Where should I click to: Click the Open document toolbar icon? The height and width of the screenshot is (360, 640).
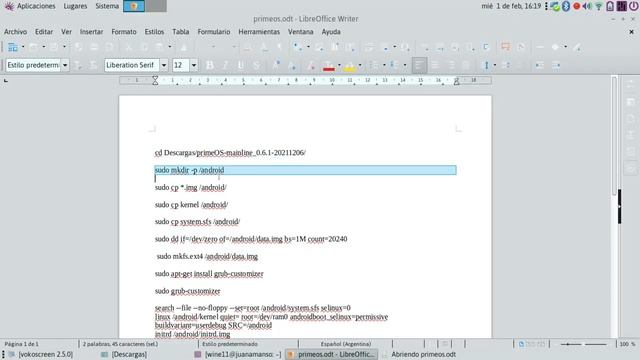pos(33,47)
